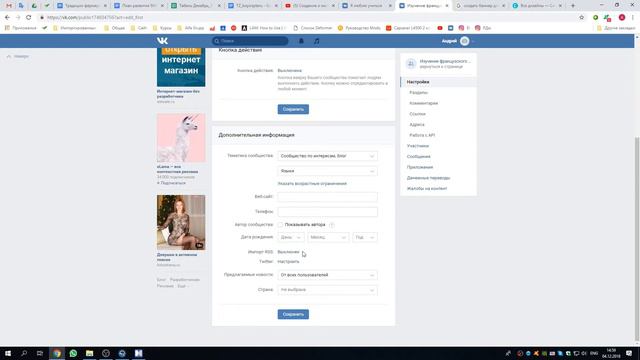Click the Телефон input field
Image resolution: width=640 pixels, height=360 pixels.
click(x=327, y=212)
